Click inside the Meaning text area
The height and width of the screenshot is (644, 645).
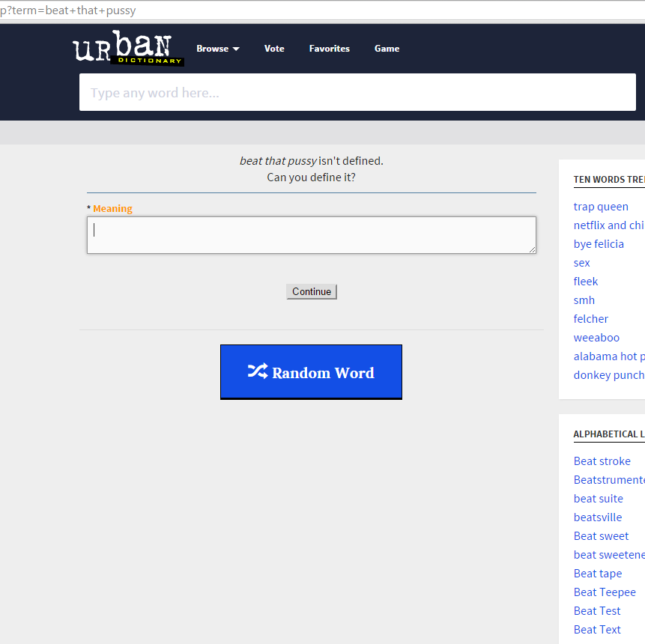(x=312, y=235)
